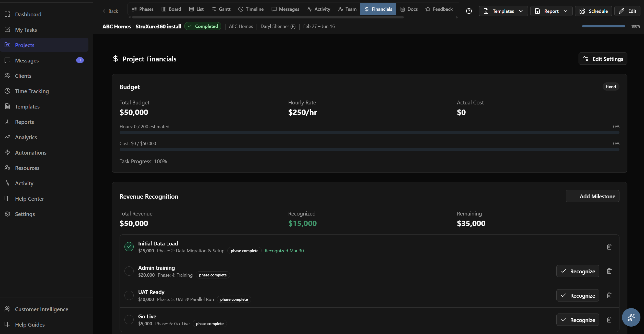Open Edit Settings for financials
The image size is (644, 334).
603,59
